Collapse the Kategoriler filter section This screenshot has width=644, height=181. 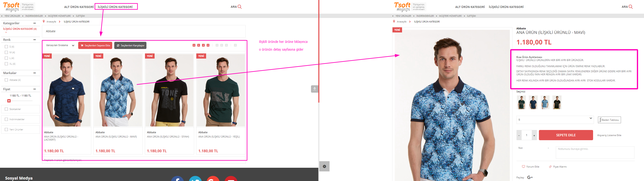pyautogui.click(x=34, y=23)
